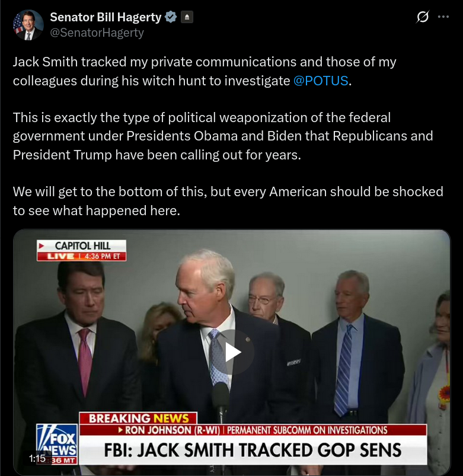This screenshot has height=476, width=463.
Task: Click the Fox News logo in video
Action: 57,444
